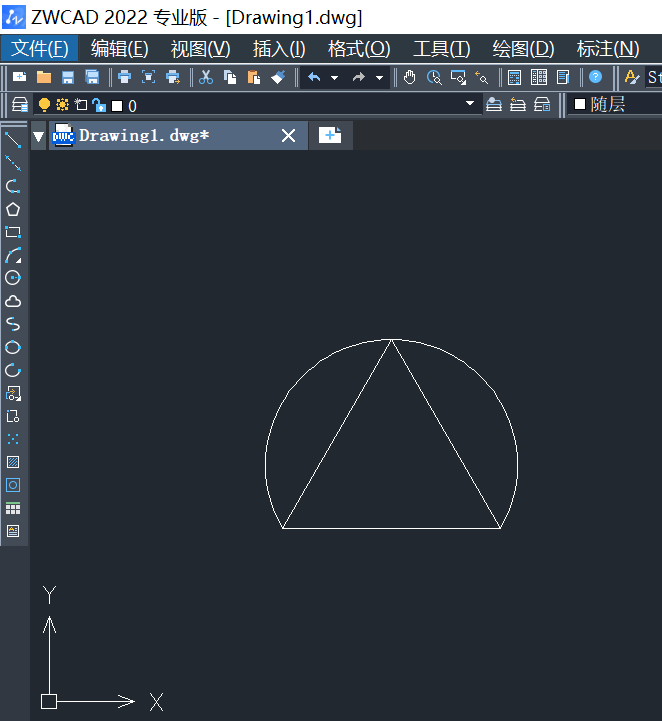The image size is (662, 721).
Task: Click the white swatch in the 随层 color box
Action: [580, 104]
